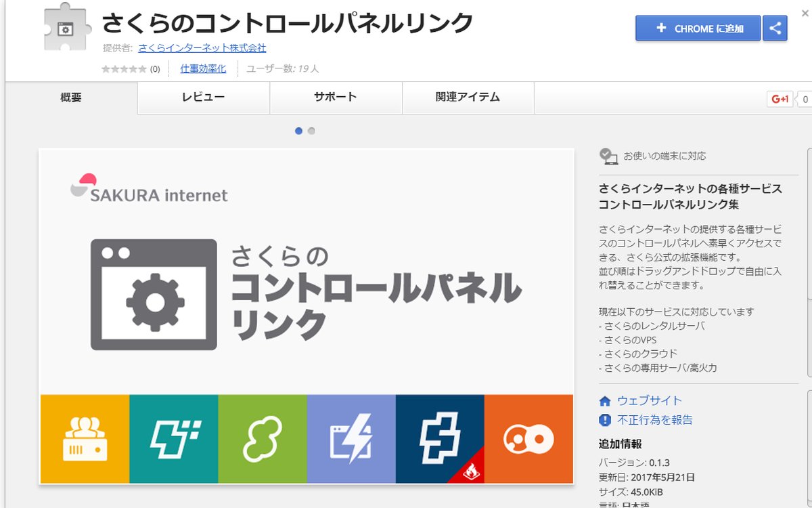812x508 pixels.
Task: Click the promotional screenshot image
Action: 307,316
